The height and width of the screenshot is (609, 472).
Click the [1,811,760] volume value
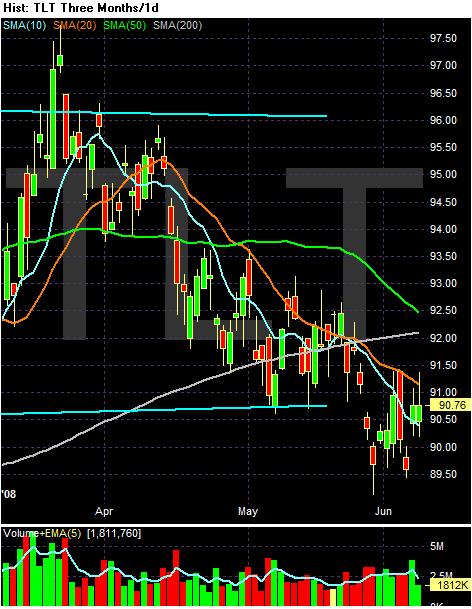pos(114,534)
